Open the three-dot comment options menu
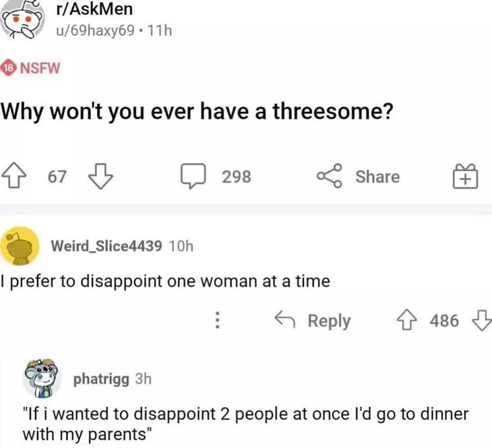The width and height of the screenshot is (492, 448). pyautogui.click(x=218, y=320)
